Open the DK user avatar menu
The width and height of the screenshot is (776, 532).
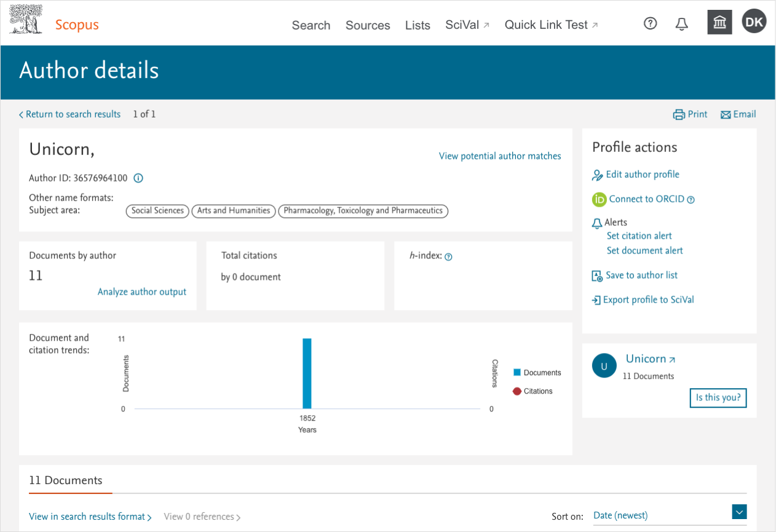point(754,22)
